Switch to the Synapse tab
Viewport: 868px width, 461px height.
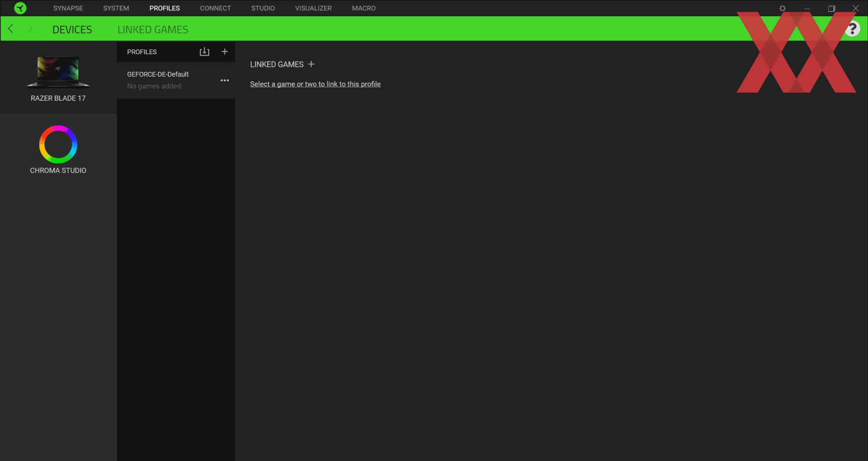click(68, 8)
